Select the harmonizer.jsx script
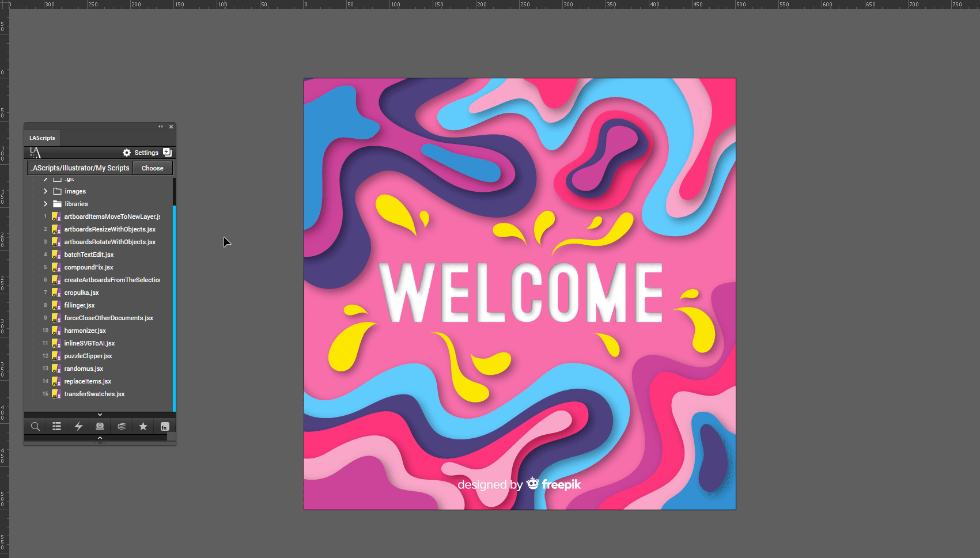This screenshot has width=980, height=558. [85, 331]
